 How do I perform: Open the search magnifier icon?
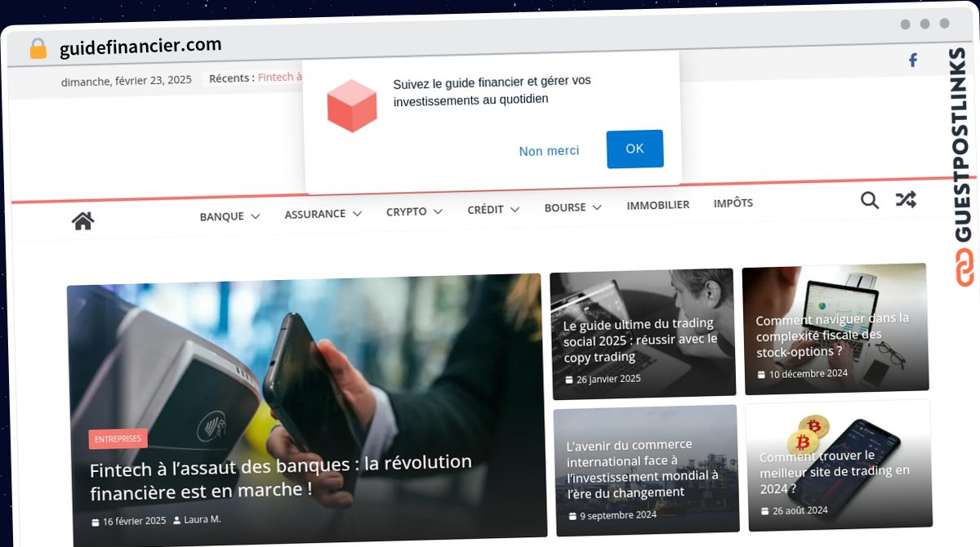(870, 200)
